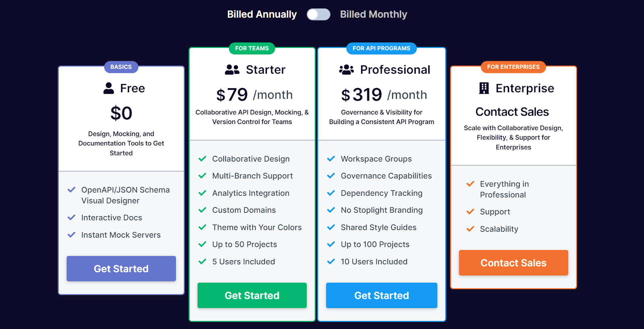The width and height of the screenshot is (644, 329).
Task: Click the FOR ENTERPRISES badge
Action: pyautogui.click(x=513, y=67)
